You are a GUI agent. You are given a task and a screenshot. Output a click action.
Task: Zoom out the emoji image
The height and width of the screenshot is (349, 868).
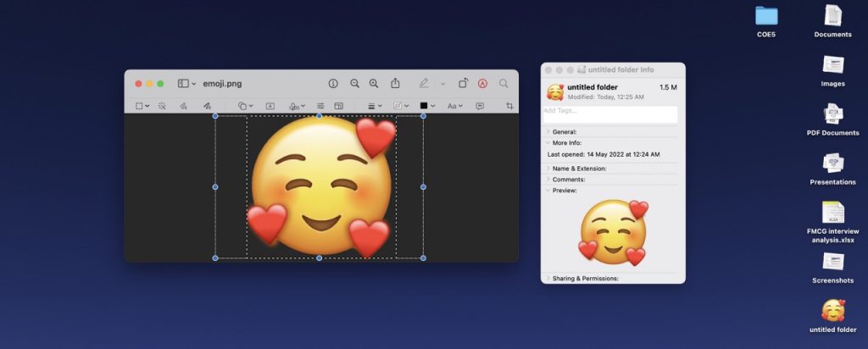tap(354, 84)
